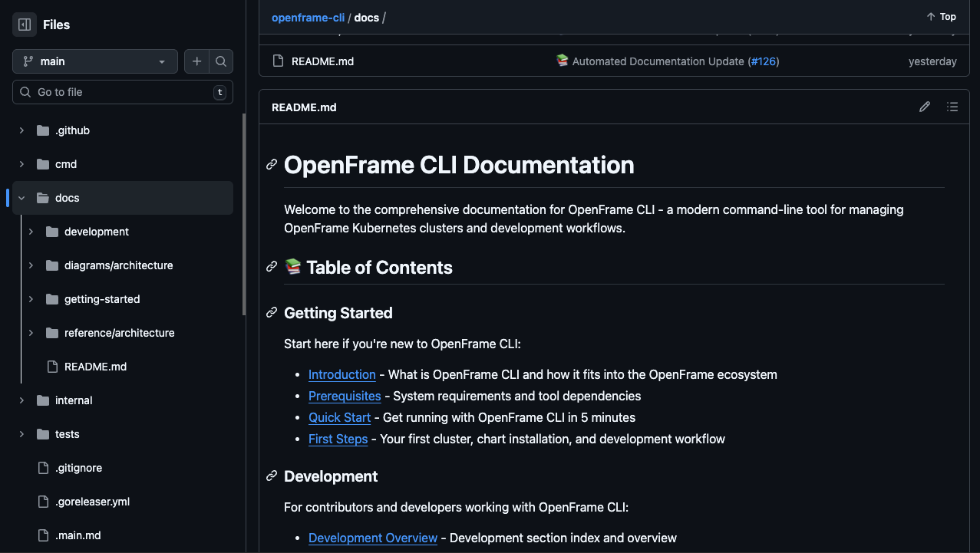980x553 pixels.
Task: Expand the internal folder chevron
Action: (21, 400)
